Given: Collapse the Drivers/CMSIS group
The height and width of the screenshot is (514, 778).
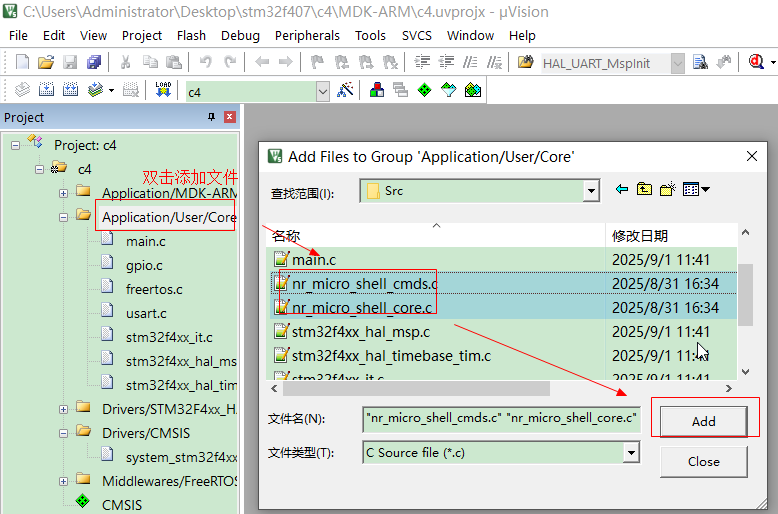Looking at the screenshot, I should click(x=64, y=433).
